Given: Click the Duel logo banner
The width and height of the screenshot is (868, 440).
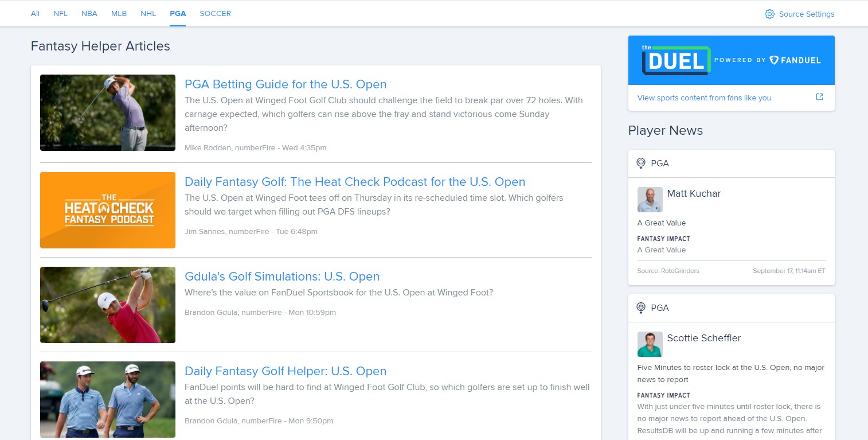Looking at the screenshot, I should pos(732,60).
